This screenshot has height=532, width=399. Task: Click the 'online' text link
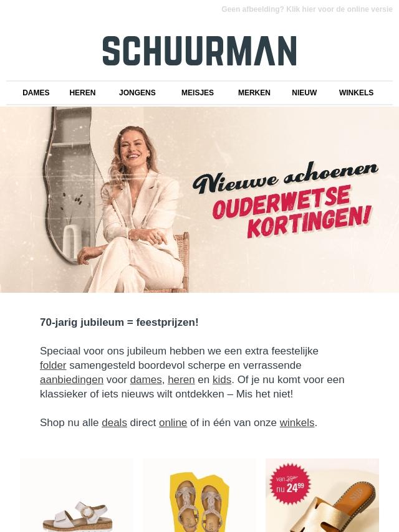pos(173,423)
